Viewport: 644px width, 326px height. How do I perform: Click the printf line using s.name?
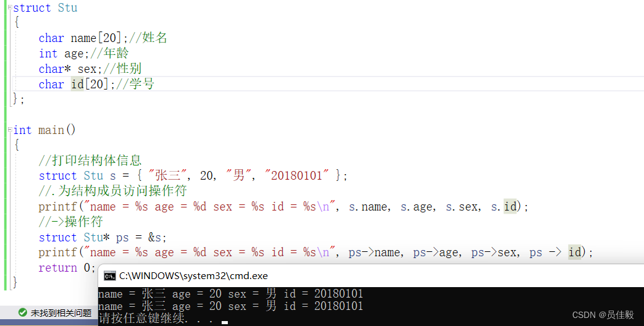pos(283,206)
